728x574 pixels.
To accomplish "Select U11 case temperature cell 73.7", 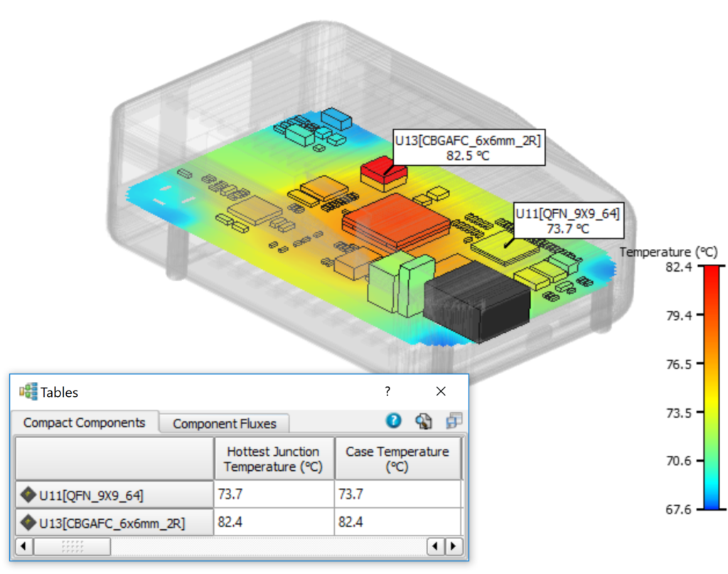I will pyautogui.click(x=397, y=494).
